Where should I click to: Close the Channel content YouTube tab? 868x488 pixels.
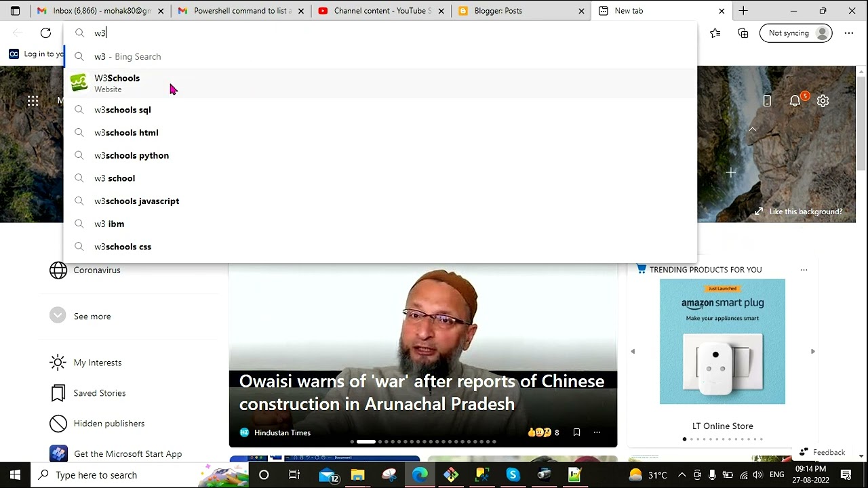[441, 11]
